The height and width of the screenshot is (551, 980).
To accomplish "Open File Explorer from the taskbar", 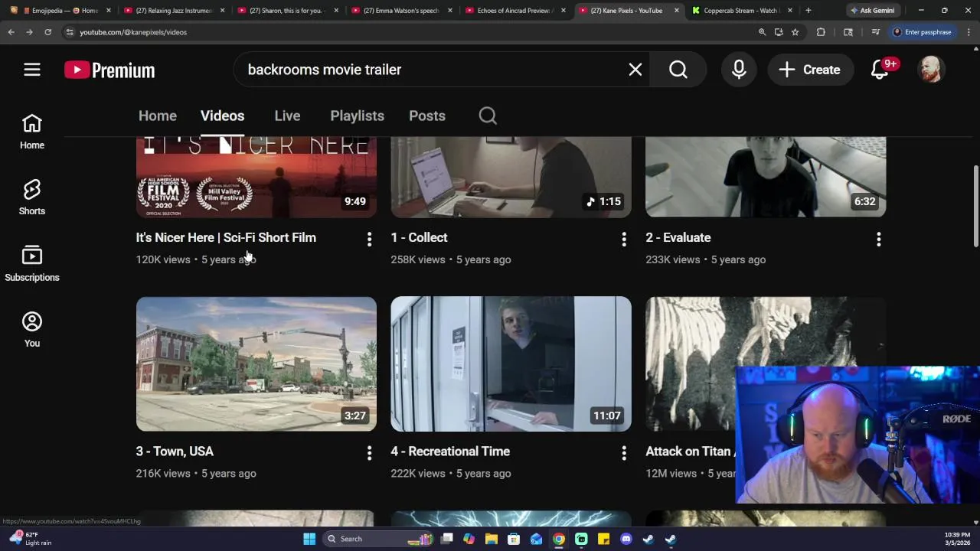I will (492, 539).
